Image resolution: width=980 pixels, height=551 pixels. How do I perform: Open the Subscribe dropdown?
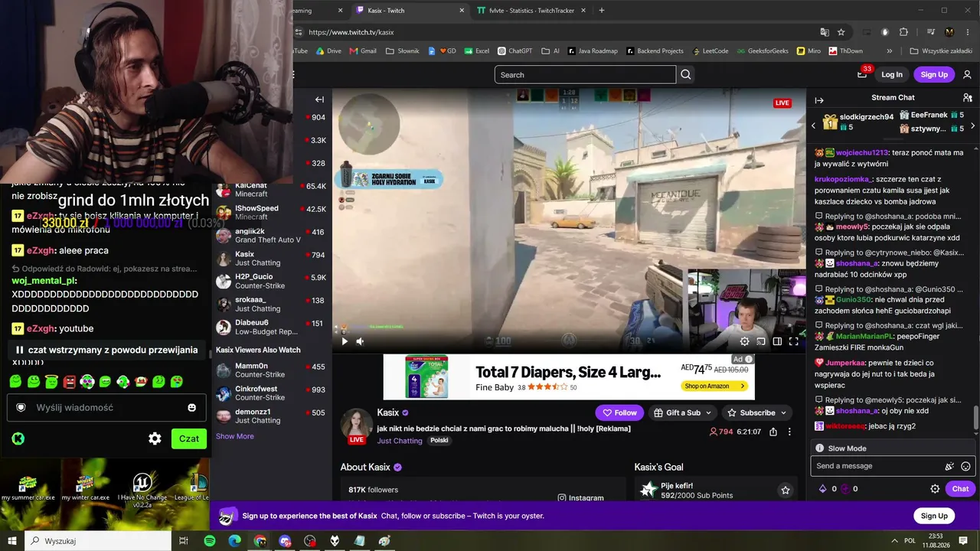756,412
